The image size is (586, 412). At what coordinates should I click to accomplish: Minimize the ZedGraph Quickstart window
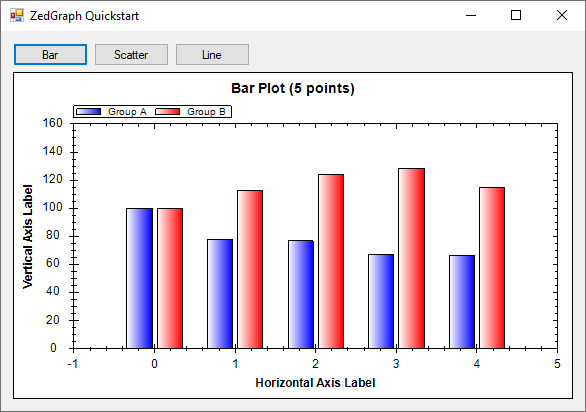(x=471, y=15)
